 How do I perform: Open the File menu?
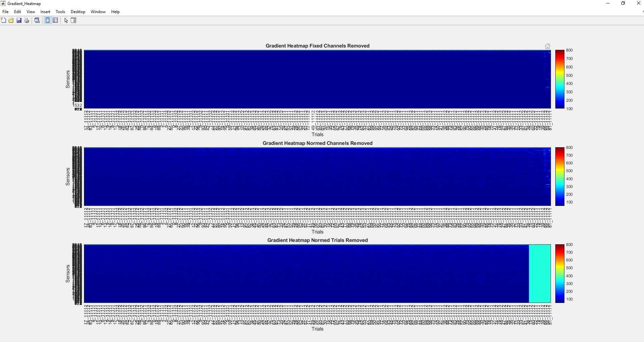coord(5,12)
